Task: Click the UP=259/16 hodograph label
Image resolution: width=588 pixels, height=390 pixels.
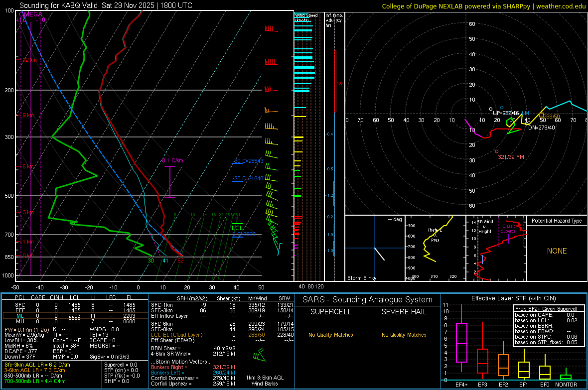Action: point(506,113)
